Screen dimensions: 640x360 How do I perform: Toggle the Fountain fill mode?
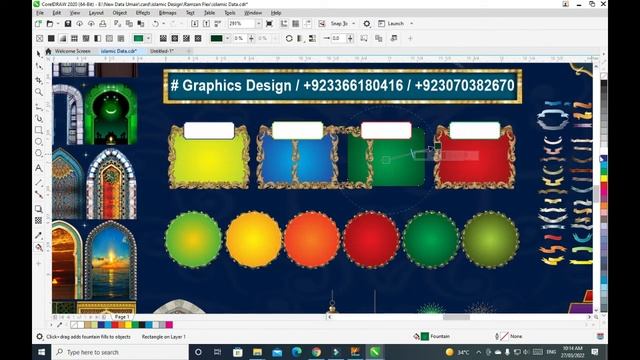[x=63, y=38]
